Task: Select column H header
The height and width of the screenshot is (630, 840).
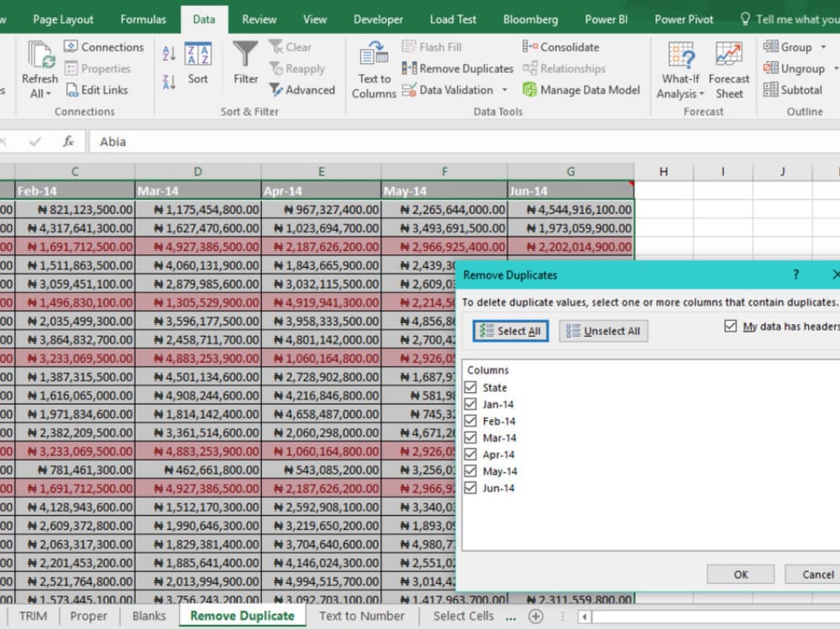Action: click(664, 171)
